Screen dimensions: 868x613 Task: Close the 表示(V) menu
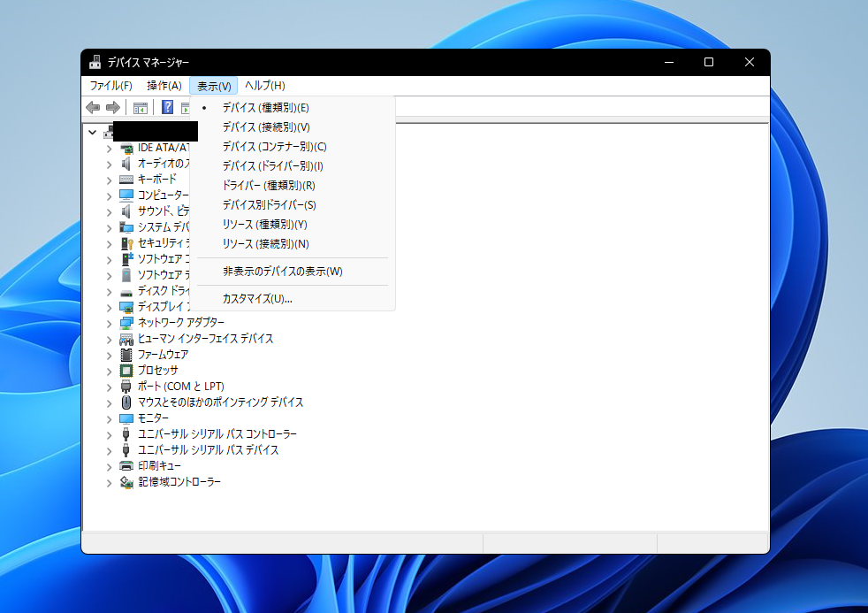pyautogui.click(x=214, y=86)
